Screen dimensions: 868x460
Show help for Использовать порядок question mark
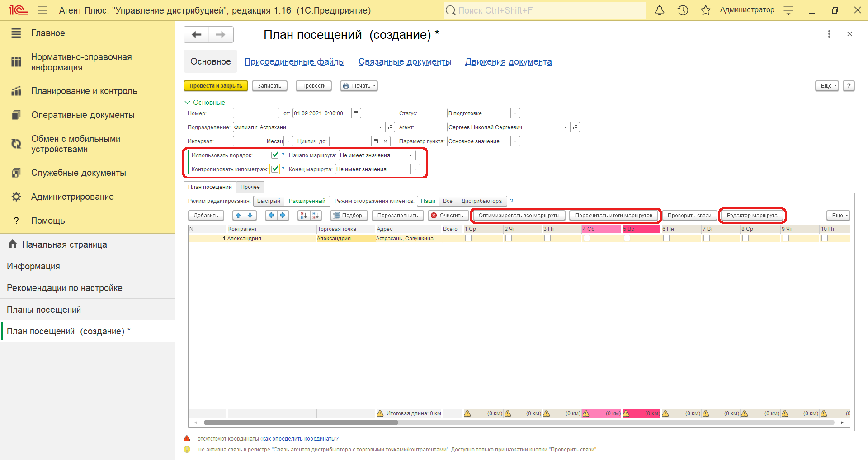pyautogui.click(x=283, y=155)
